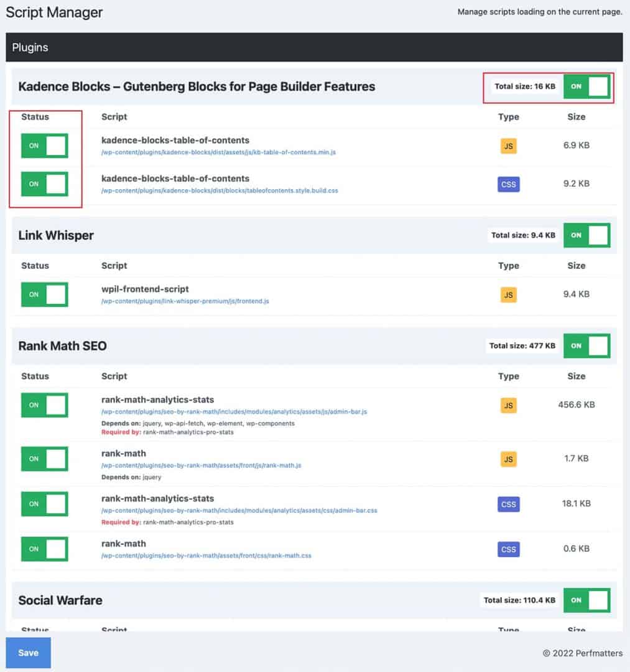Disable the 6.9 KB kadence table-of-contents JS script
This screenshot has height=672, width=630.
click(x=45, y=146)
